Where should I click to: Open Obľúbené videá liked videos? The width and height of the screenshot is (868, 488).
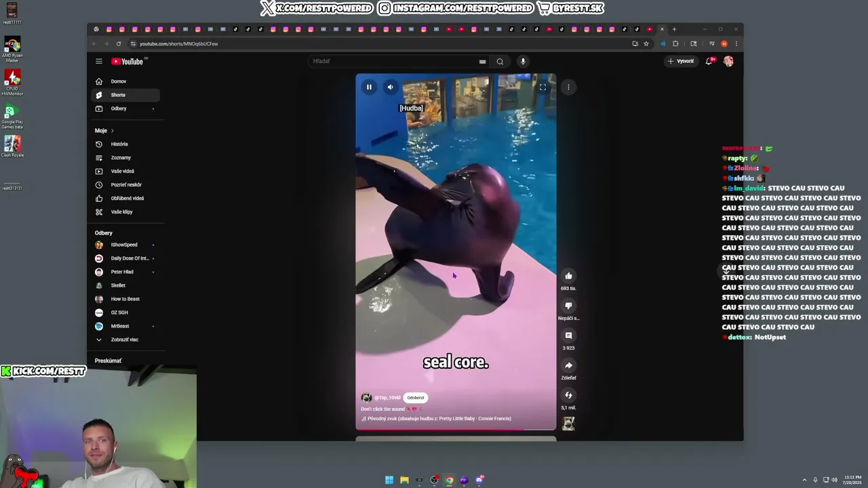tap(125, 198)
